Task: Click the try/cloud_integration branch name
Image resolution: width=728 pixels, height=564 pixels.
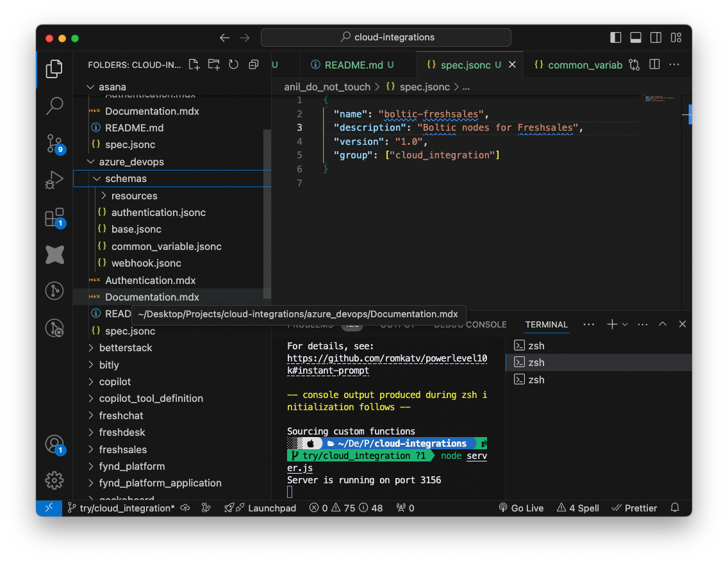Action: coord(122,508)
